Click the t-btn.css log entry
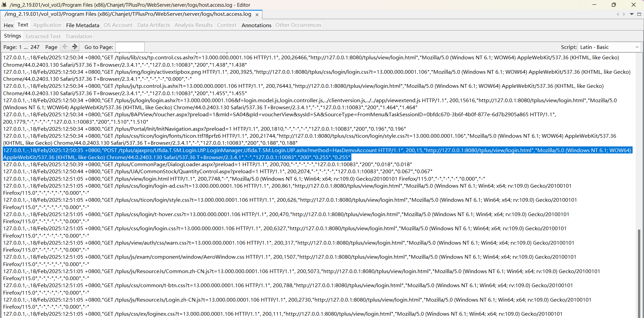644x318 pixels. click(x=288, y=289)
